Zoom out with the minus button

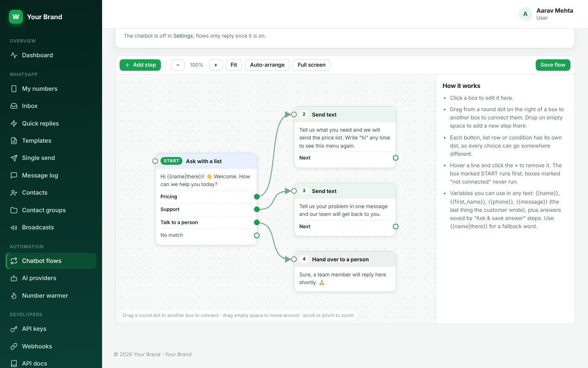(178, 65)
